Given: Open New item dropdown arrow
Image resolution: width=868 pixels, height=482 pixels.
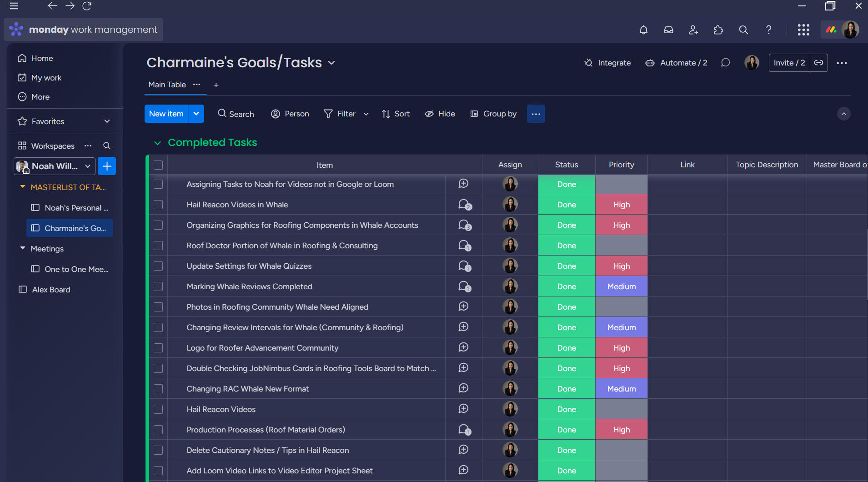Looking at the screenshot, I should pos(196,114).
